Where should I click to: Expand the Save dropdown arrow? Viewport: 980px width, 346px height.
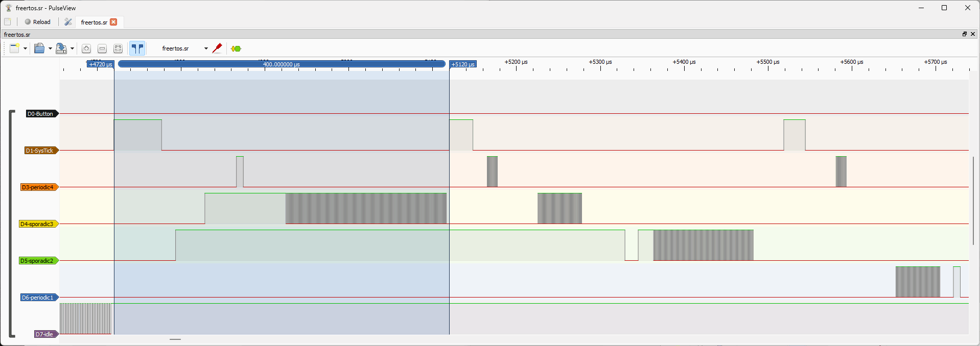[x=72, y=48]
